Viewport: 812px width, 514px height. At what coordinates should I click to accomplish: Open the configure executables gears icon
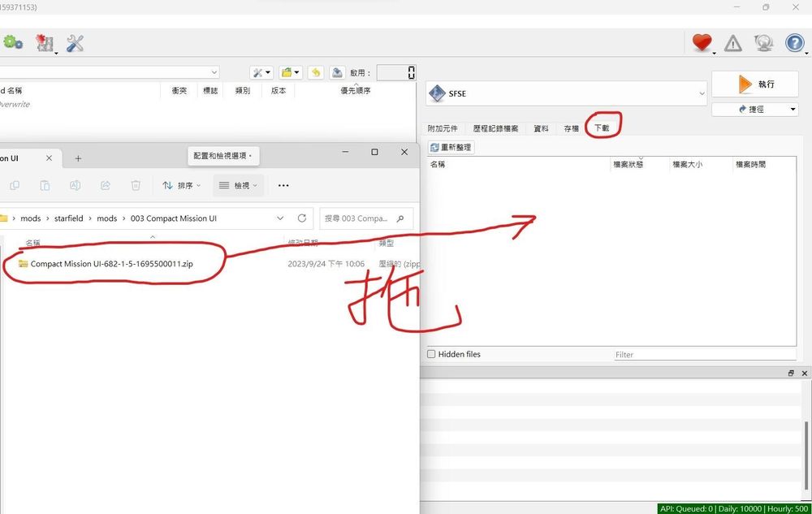pos(13,41)
